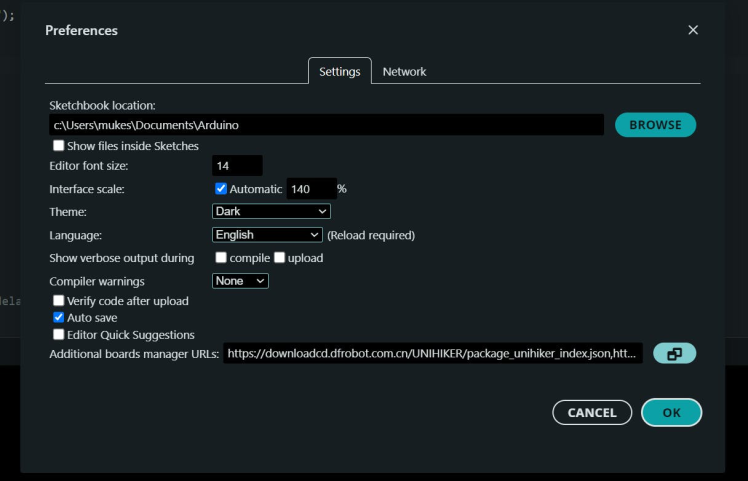Screen dimensions: 748x481
Task: Enable Show files inside Sketches
Action: pyautogui.click(x=59, y=146)
